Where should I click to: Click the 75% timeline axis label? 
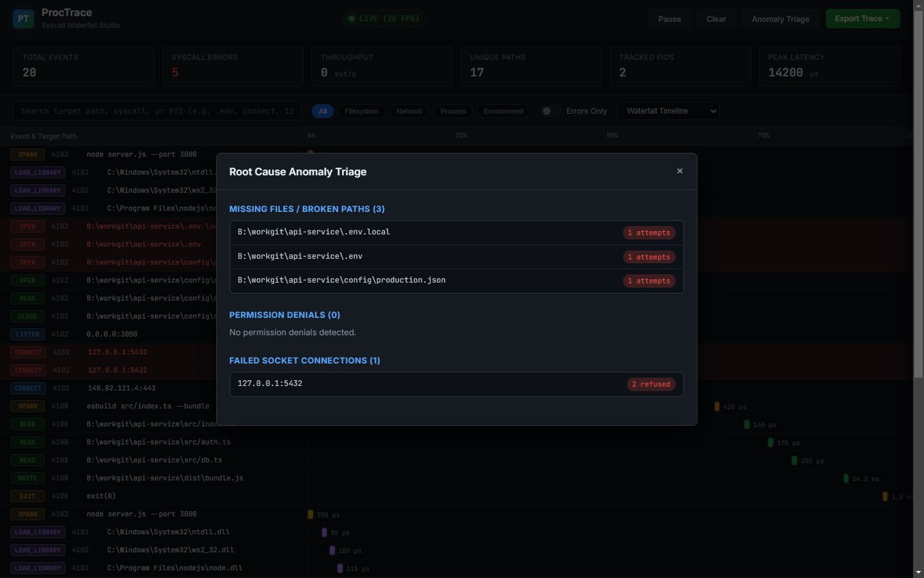pos(764,136)
